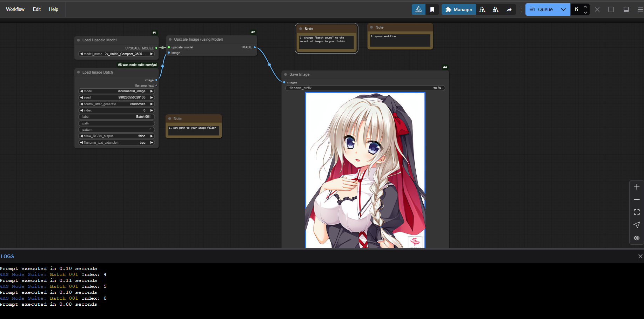Click the '#8 was-node-suite-comfyui' badge
Screen dimensions: 644x319
[137, 65]
